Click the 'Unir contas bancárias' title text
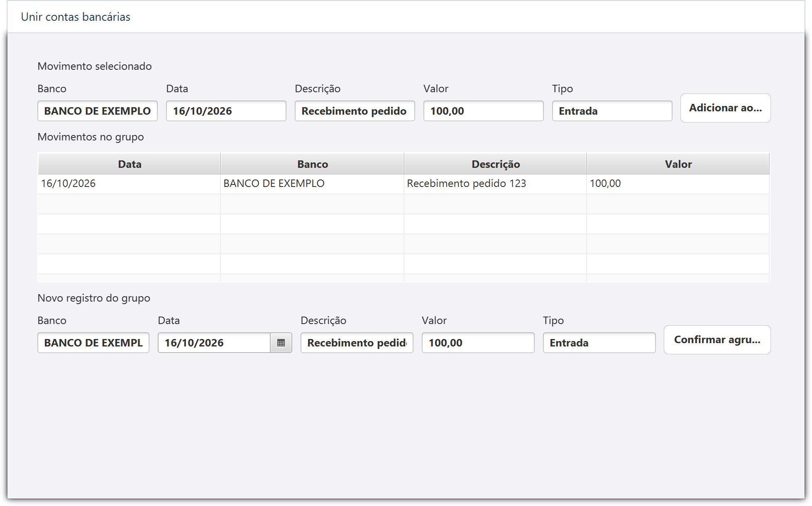Screen dimensions: 812x506 point(76,17)
